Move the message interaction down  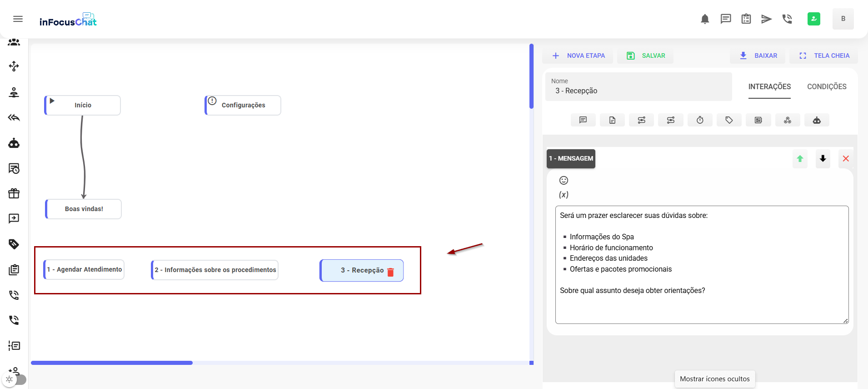823,159
